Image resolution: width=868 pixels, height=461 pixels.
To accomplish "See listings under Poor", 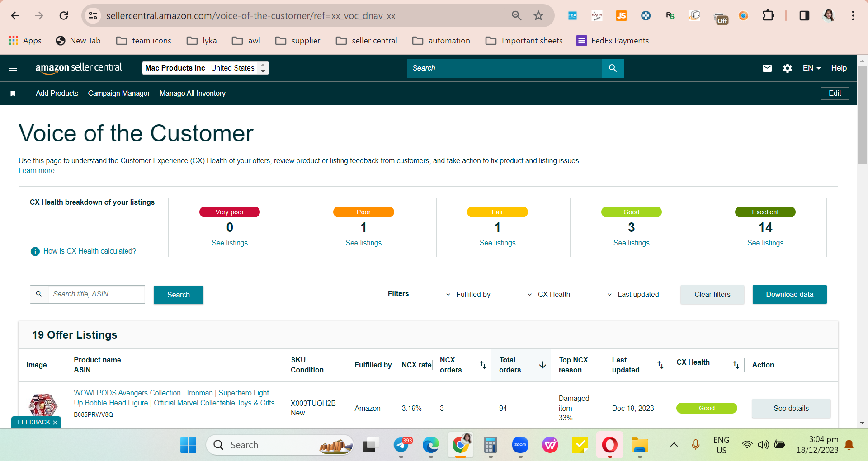I will coord(363,243).
